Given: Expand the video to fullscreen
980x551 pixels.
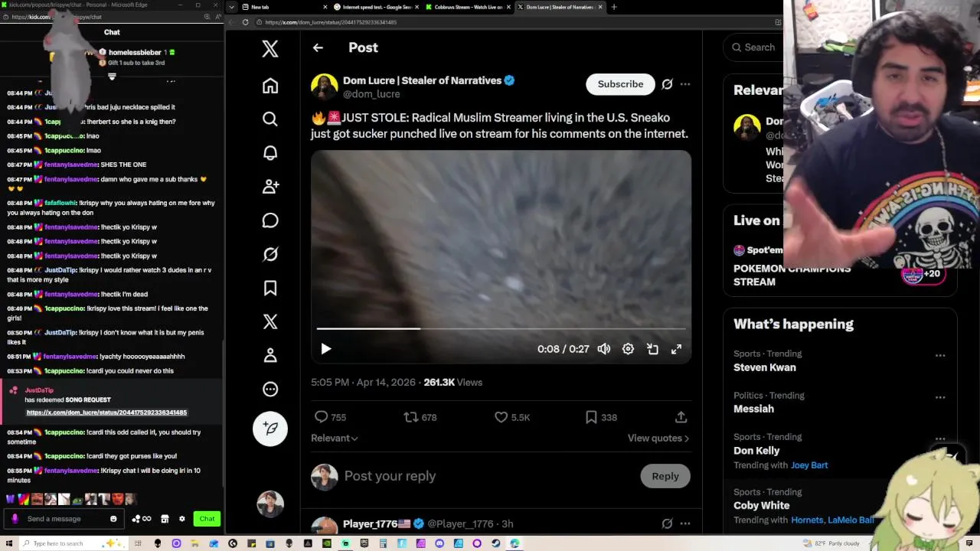Looking at the screenshot, I should (x=676, y=349).
